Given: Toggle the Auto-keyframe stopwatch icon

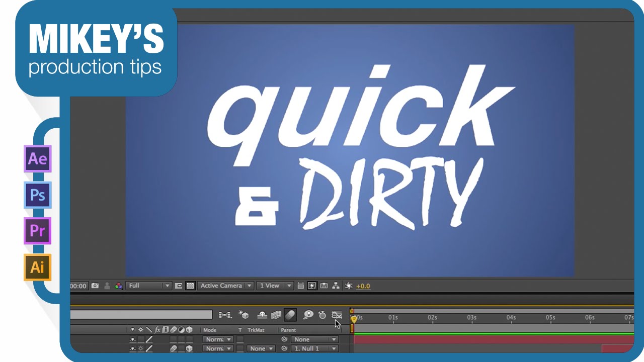Looking at the screenshot, I should [x=323, y=315].
